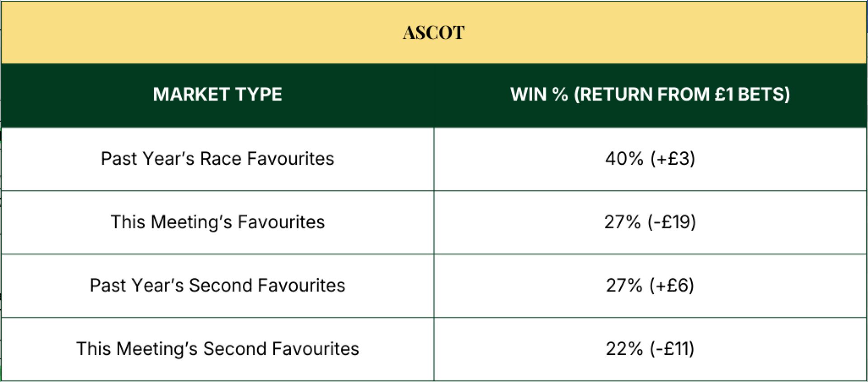Select the Past Year's Race Favourites cell
Viewport: 868px width, 382px height.
click(217, 158)
